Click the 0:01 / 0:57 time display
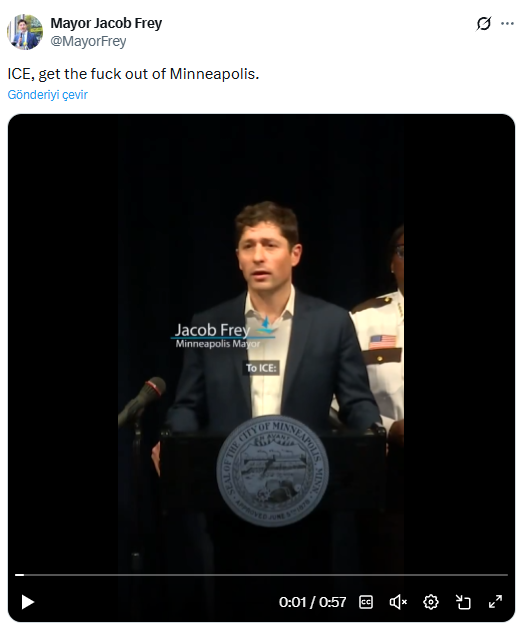The image size is (530, 632). 312,602
